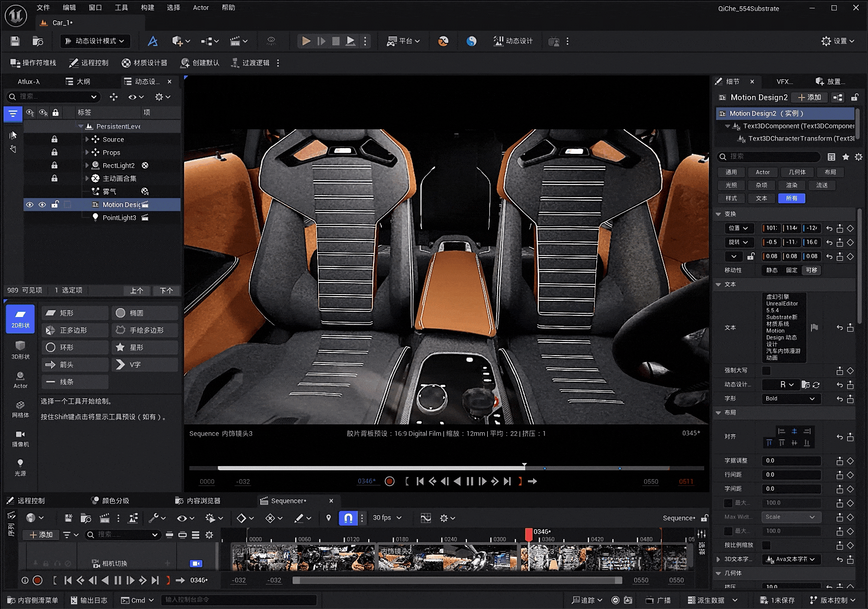The width and height of the screenshot is (868, 609).
Task: Collapse the Layout (布局) section
Action: (719, 412)
